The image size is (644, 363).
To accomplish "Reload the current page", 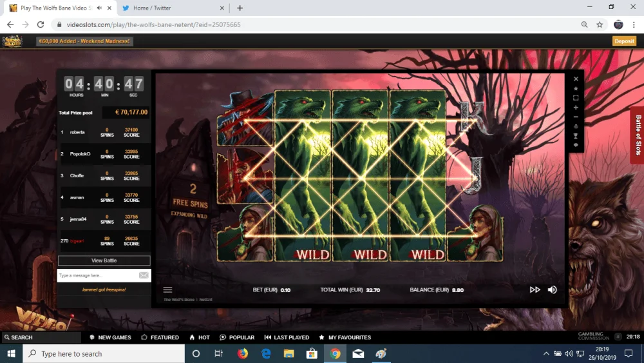I will 40,25.
